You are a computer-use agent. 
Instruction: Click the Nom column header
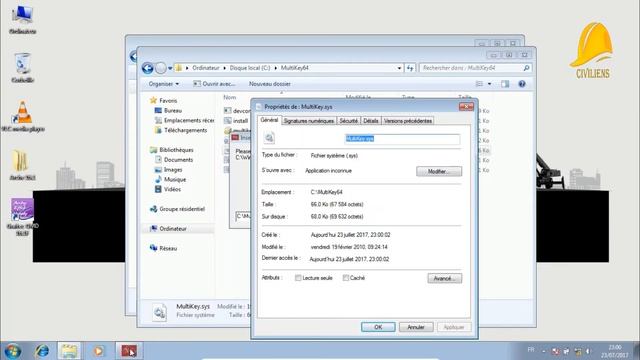click(229, 97)
